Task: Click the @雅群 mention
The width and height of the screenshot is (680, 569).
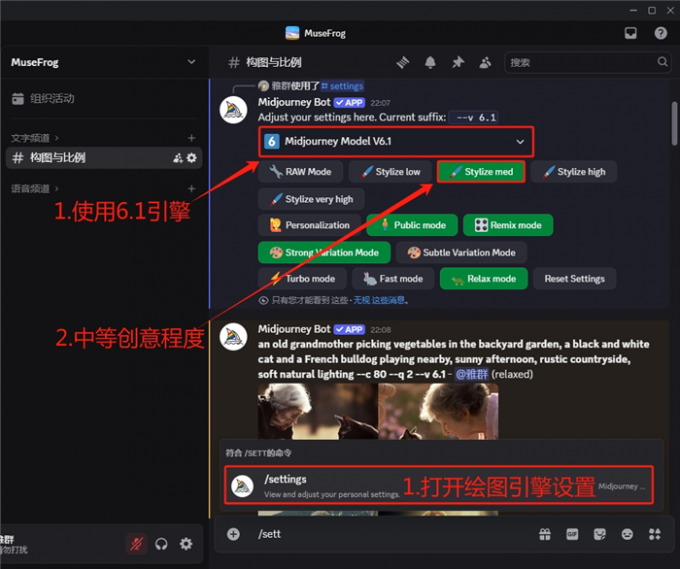Action: (471, 374)
